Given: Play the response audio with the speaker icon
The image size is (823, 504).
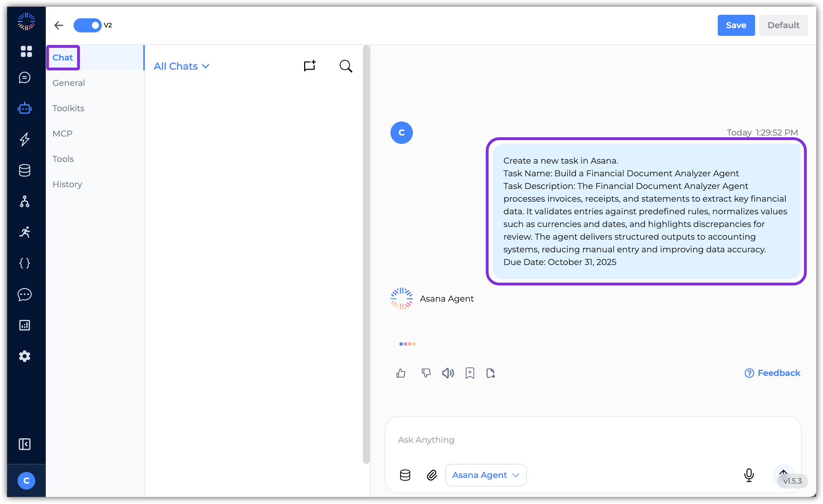Looking at the screenshot, I should click(x=448, y=373).
